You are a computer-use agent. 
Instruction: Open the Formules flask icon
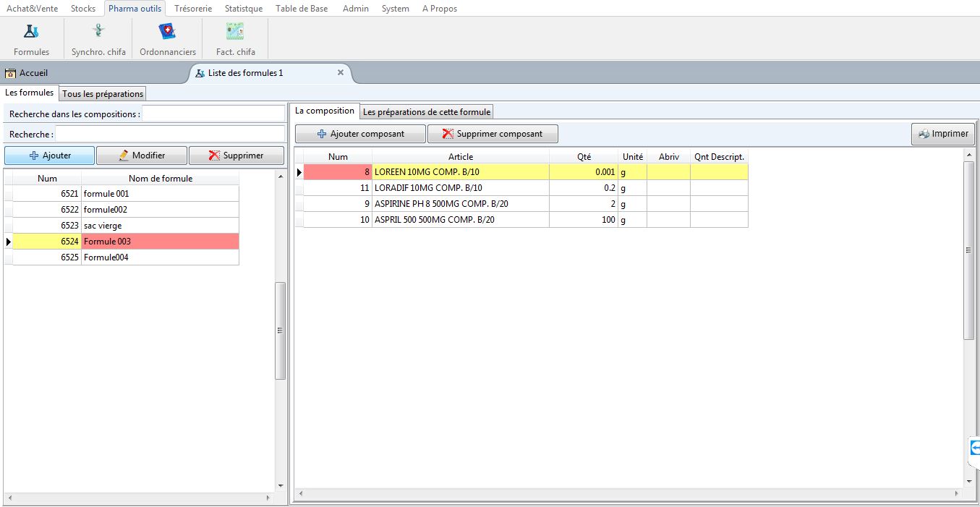click(31, 33)
